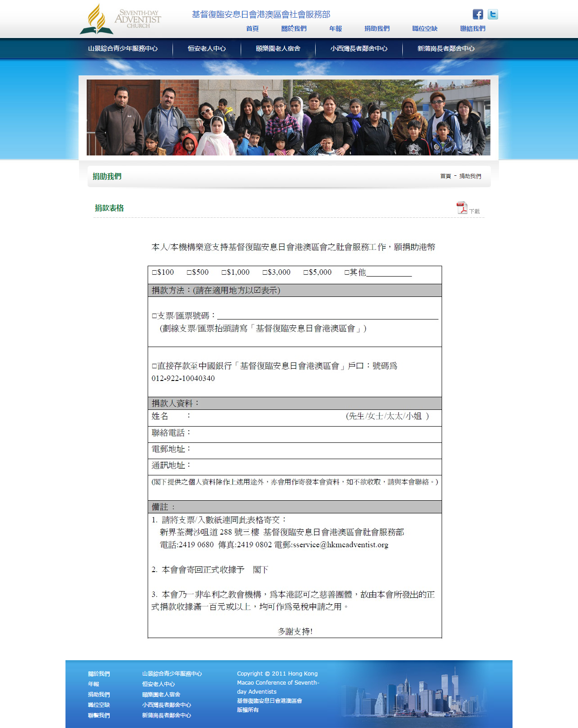This screenshot has width=578, height=728.
Task: Switch to 頤樂園老人宿舍 tab
Action: (x=278, y=48)
